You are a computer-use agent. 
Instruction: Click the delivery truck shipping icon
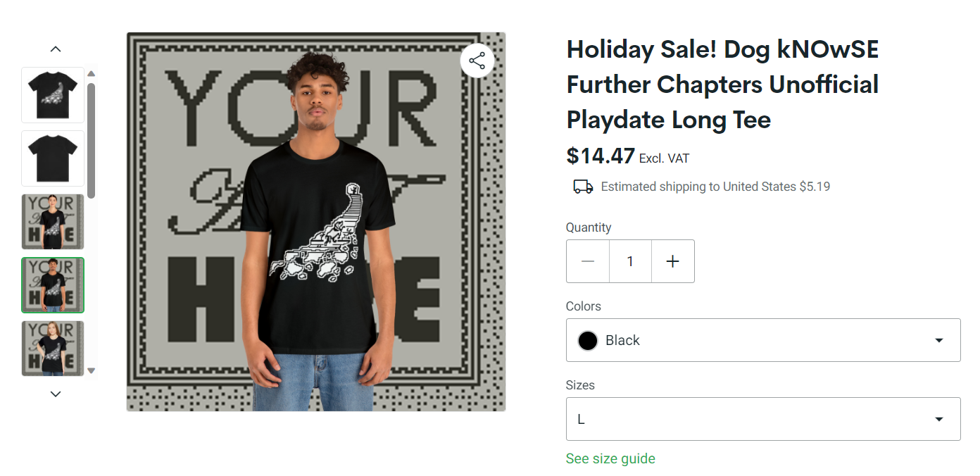click(583, 187)
